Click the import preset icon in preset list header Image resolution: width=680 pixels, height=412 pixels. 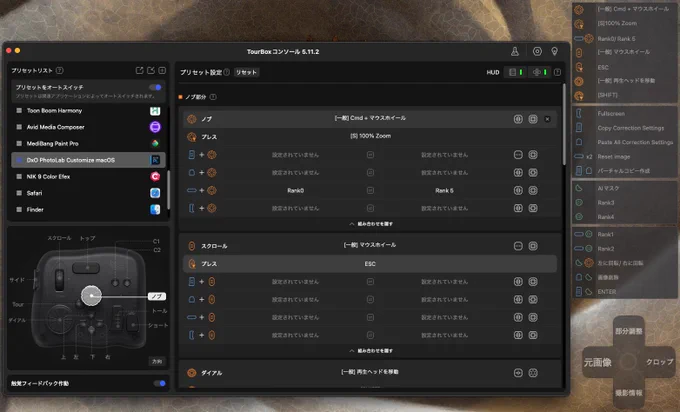(x=151, y=70)
